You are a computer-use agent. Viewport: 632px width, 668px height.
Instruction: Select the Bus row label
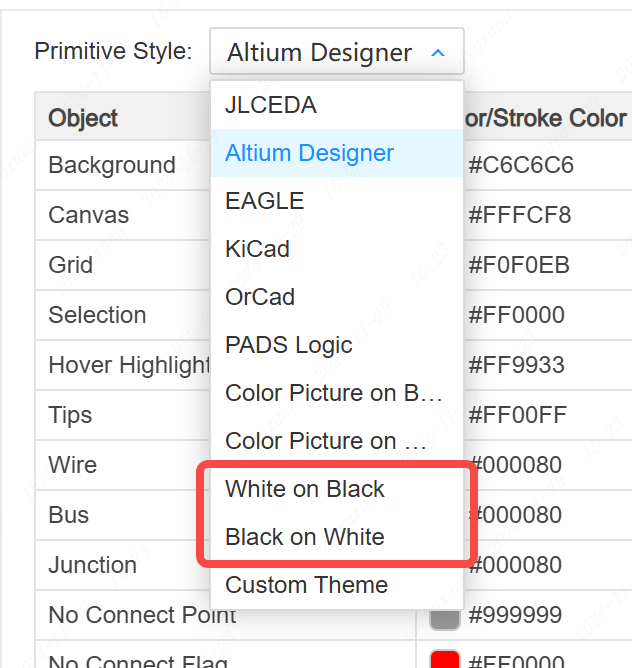coord(69,515)
